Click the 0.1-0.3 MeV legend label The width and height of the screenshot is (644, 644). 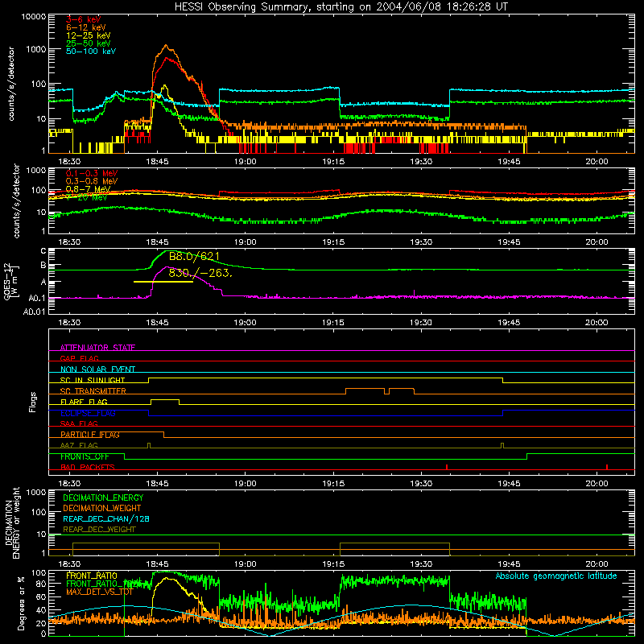pos(92,173)
